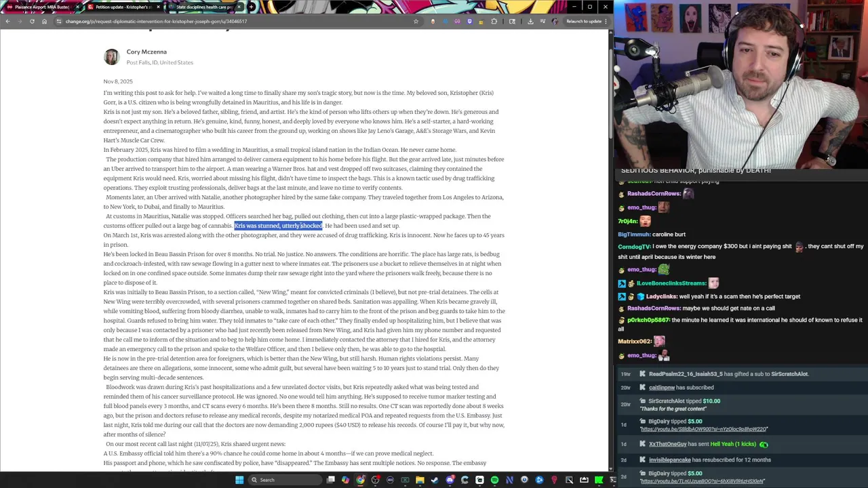Open Chrome from the taskbar
Image resolution: width=868 pixels, height=488 pixels.
pyautogui.click(x=360, y=480)
